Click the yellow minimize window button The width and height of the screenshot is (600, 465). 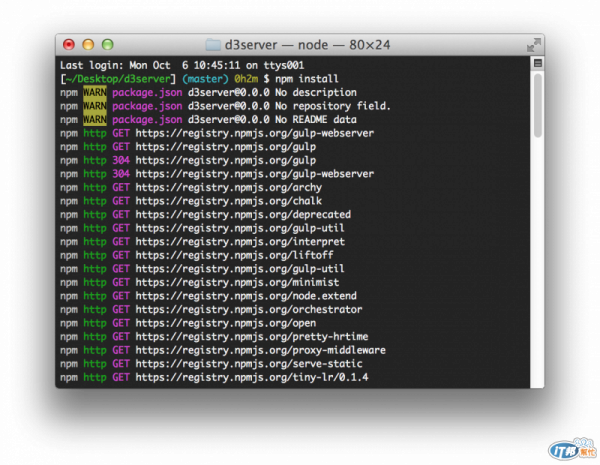88,45
